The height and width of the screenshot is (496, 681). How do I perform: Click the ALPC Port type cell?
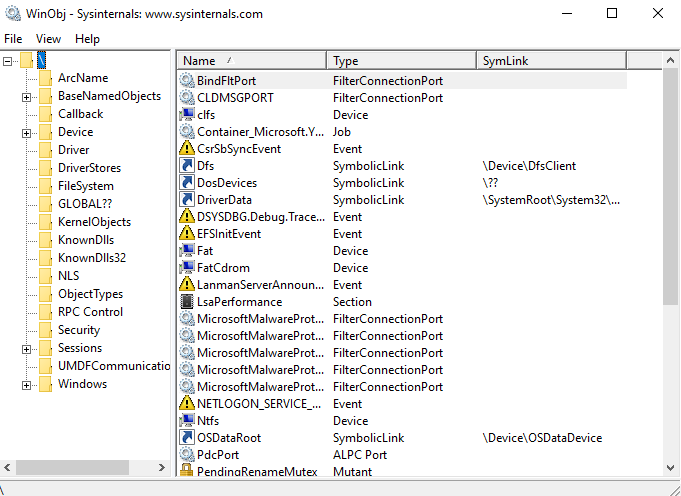pyautogui.click(x=360, y=455)
